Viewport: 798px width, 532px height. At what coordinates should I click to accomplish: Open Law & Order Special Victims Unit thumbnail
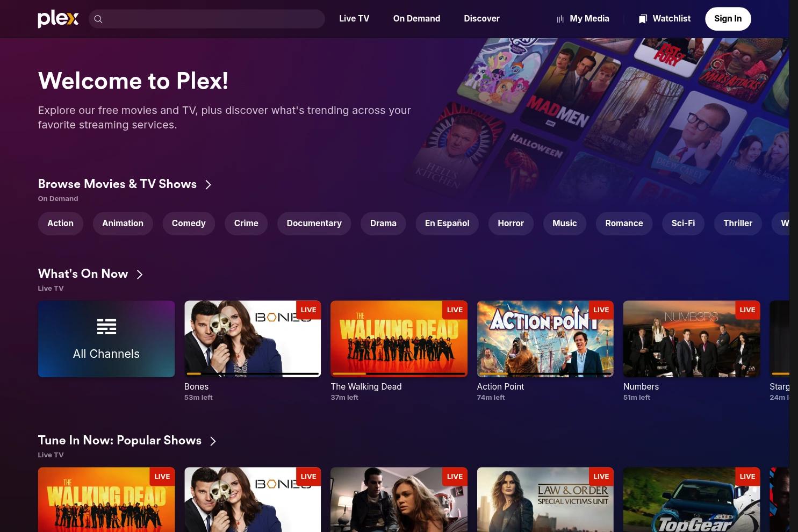click(545, 500)
